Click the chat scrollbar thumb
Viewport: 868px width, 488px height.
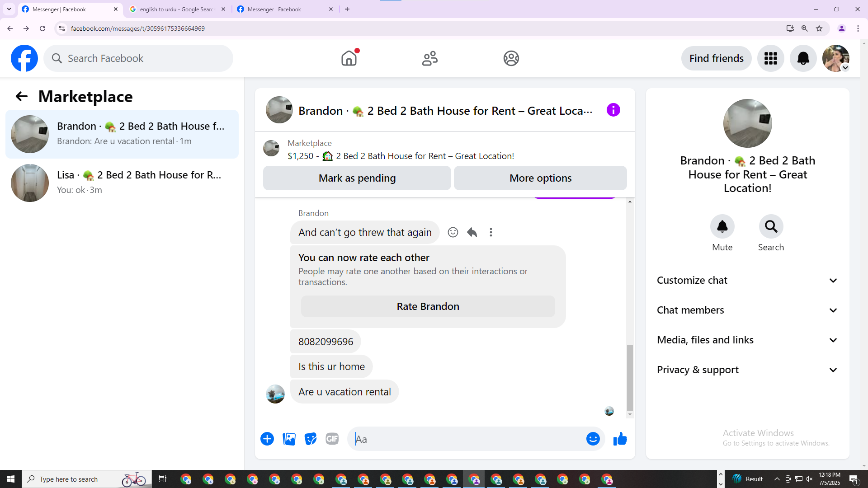[x=630, y=377]
